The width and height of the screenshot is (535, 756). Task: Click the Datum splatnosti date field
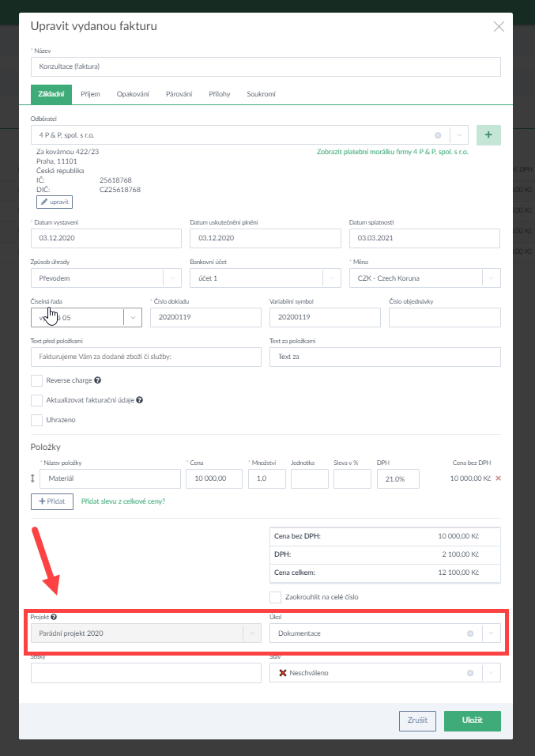click(x=424, y=238)
